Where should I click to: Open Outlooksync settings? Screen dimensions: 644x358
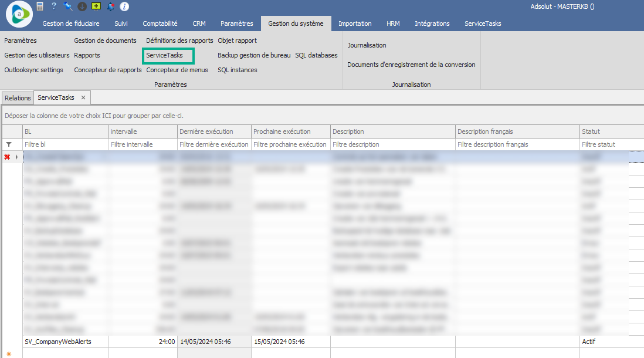point(33,70)
